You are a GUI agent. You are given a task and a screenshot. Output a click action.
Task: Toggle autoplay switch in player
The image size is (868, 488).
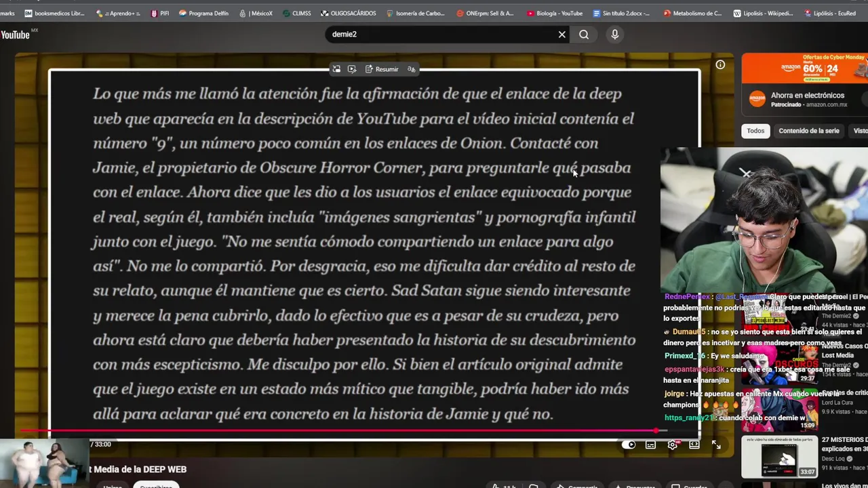(x=629, y=445)
